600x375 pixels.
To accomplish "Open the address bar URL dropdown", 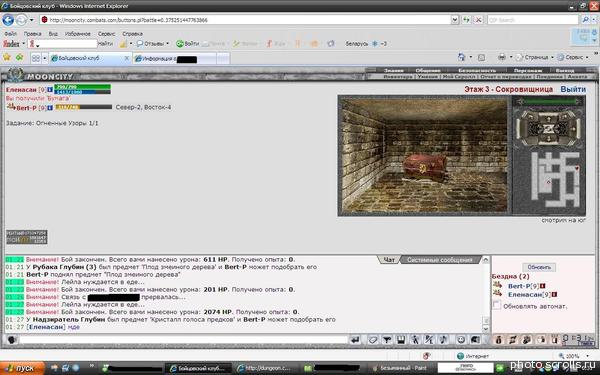I will click(x=455, y=20).
